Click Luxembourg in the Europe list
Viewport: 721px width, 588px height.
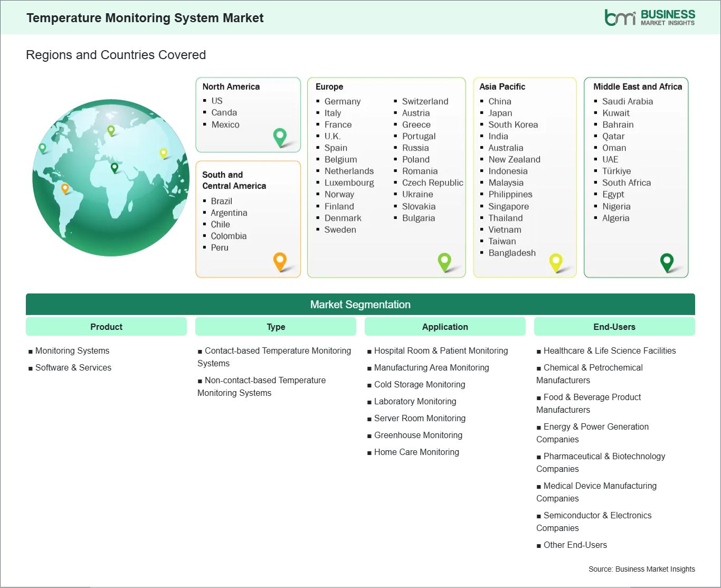pos(349,183)
